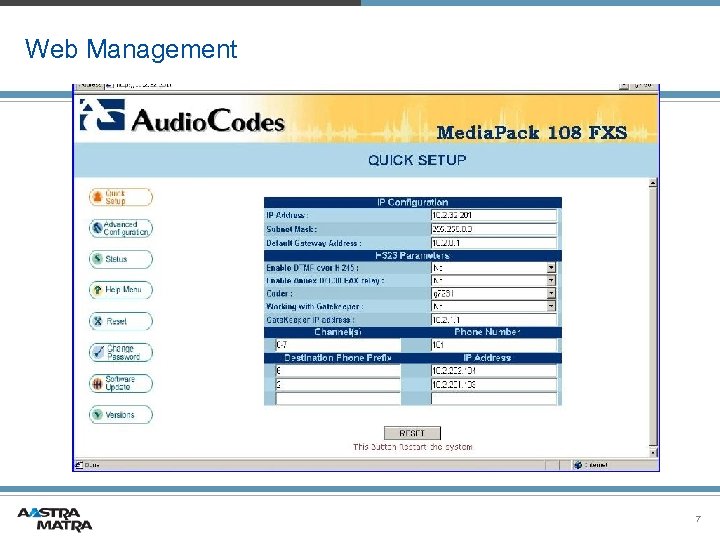Click the IP Configuration section header
Image resolution: width=720 pixels, height=540 pixels.
(x=412, y=202)
